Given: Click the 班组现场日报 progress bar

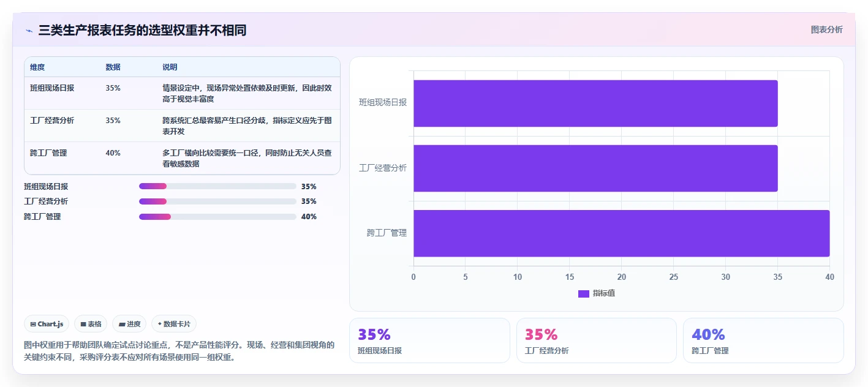Looking at the screenshot, I should [x=217, y=186].
